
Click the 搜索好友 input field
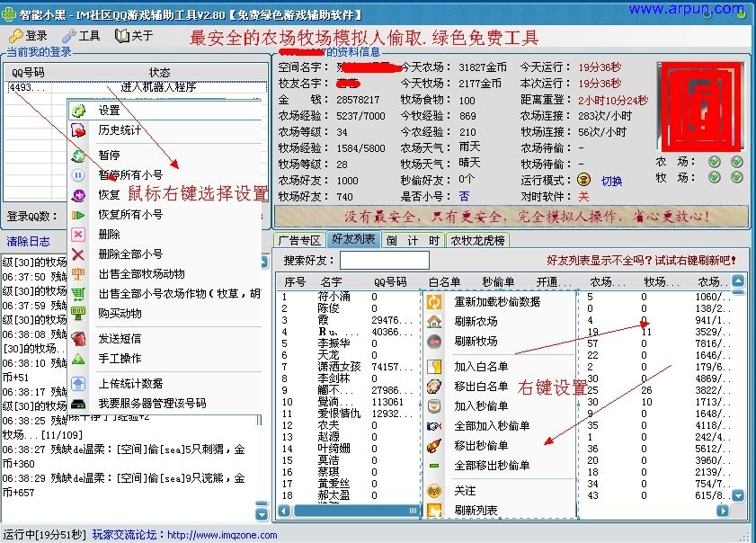tap(384, 261)
